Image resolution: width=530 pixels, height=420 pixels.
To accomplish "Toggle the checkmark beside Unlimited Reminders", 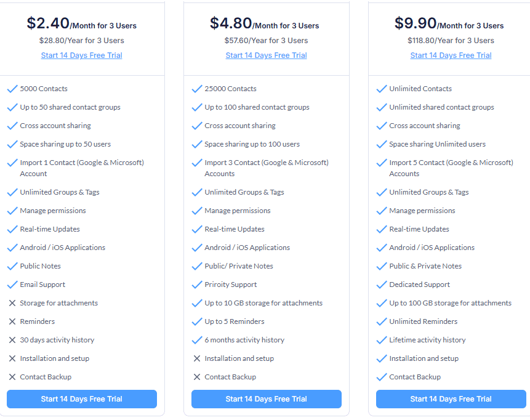I will [382, 321].
